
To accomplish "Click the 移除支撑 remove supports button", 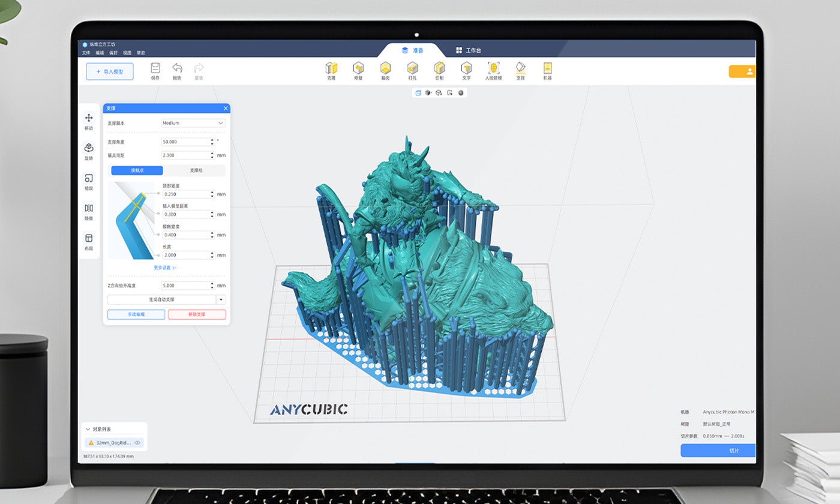I will tap(196, 314).
